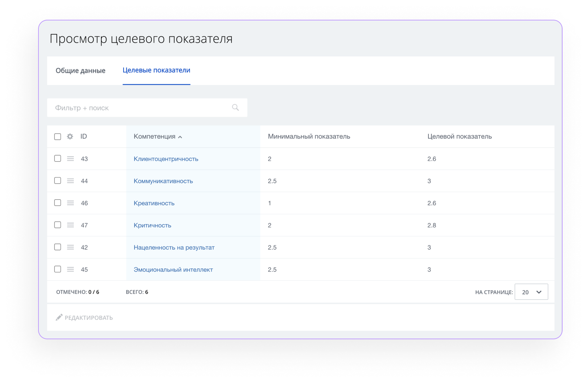The height and width of the screenshot is (383, 588).
Task: Check the select-all checkbox in the header
Action: (x=58, y=136)
